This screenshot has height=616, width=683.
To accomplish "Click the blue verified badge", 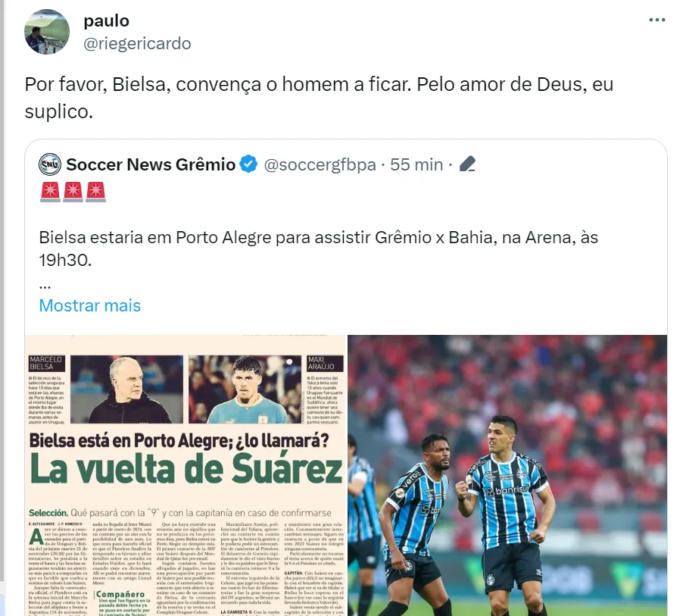I will tap(248, 164).
